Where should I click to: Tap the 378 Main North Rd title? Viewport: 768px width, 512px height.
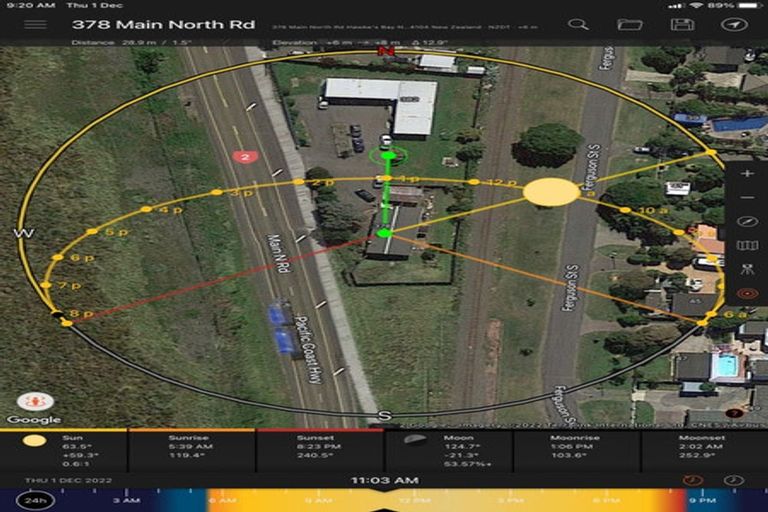[x=163, y=24]
